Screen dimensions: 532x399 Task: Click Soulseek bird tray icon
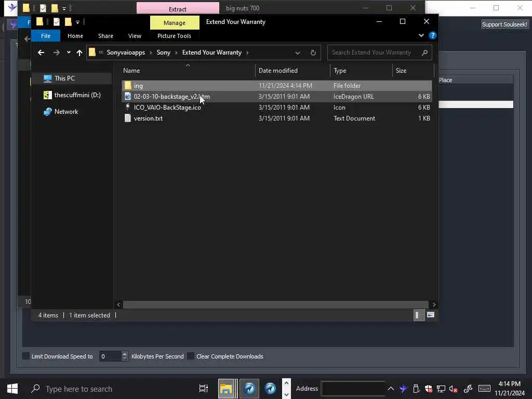403,389
